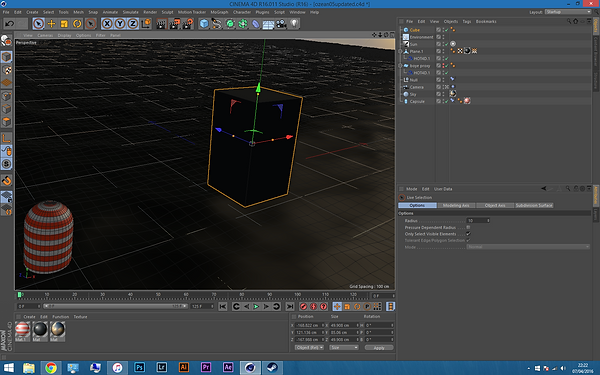Viewport: 600px width, 375px height.
Task: Select the Sky texture tag
Action: click(453, 94)
